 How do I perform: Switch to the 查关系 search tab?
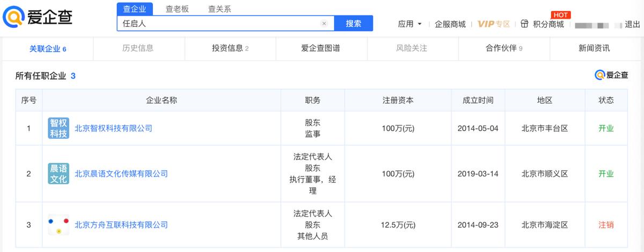(x=219, y=9)
